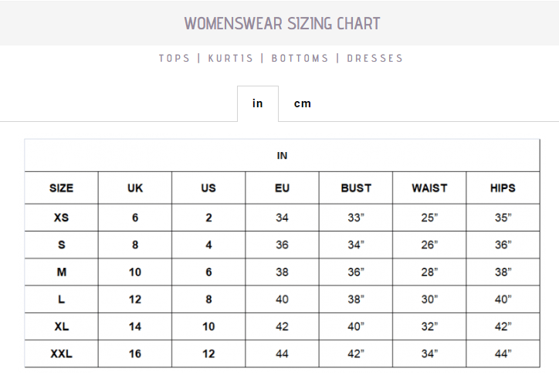Switch to the "in" units tab
The image size is (559, 392).
pyautogui.click(x=257, y=103)
